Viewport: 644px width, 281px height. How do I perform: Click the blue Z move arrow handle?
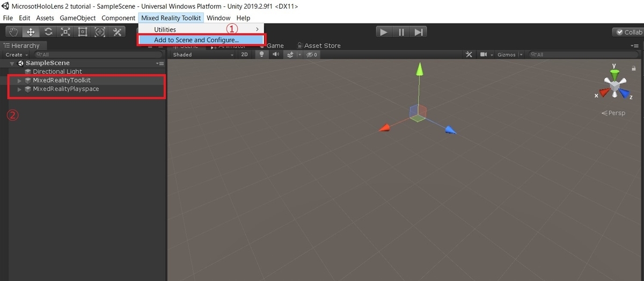(x=451, y=129)
